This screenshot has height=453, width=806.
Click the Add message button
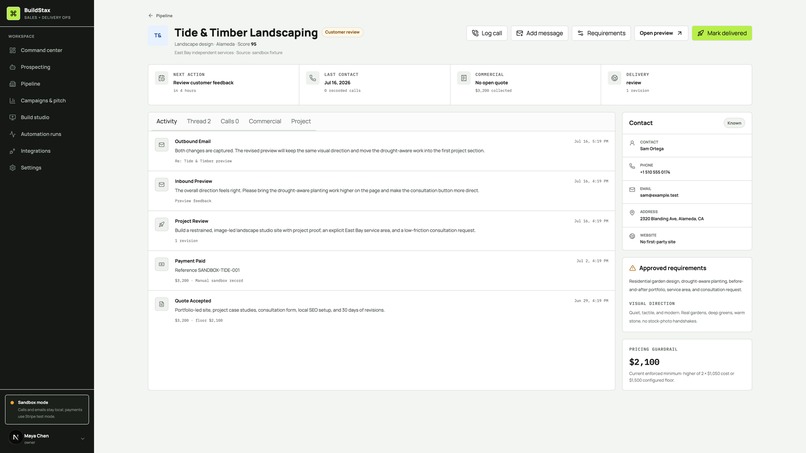pos(540,33)
